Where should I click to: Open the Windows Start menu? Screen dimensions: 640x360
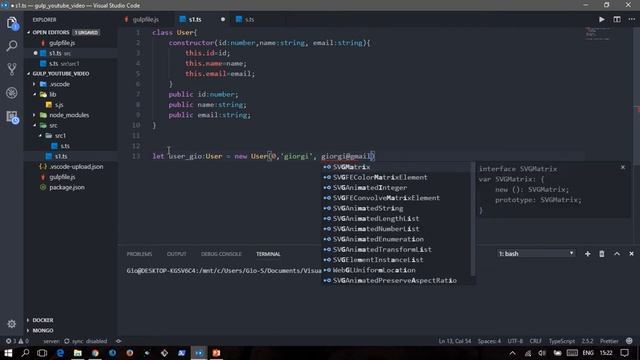tap(8, 353)
